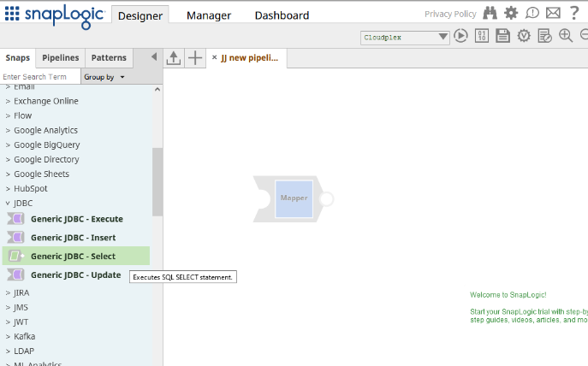Select the Mapper snap on canvas
Viewport: 588px width, 366px height.
tap(294, 198)
